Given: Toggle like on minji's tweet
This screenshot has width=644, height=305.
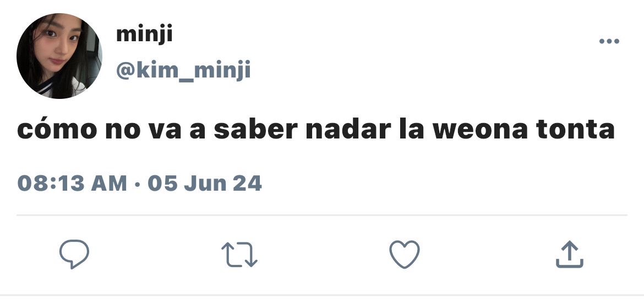Looking at the screenshot, I should pos(405,254).
